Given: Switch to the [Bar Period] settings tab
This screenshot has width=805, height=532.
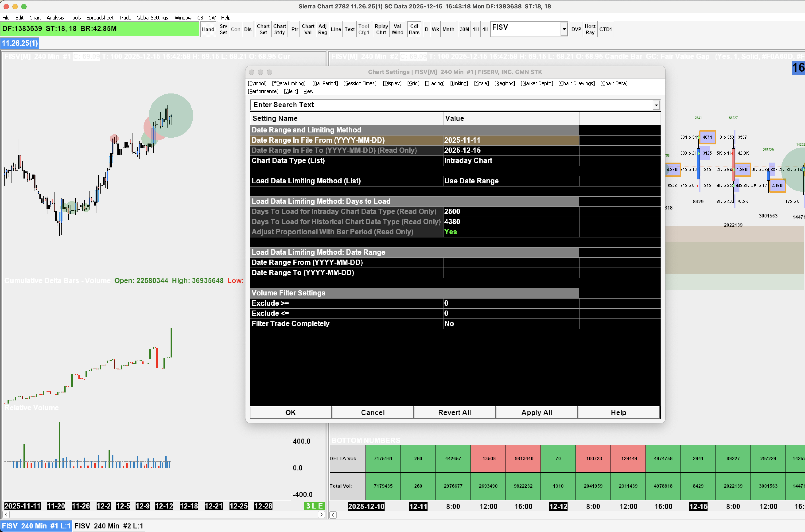Looking at the screenshot, I should (325, 83).
